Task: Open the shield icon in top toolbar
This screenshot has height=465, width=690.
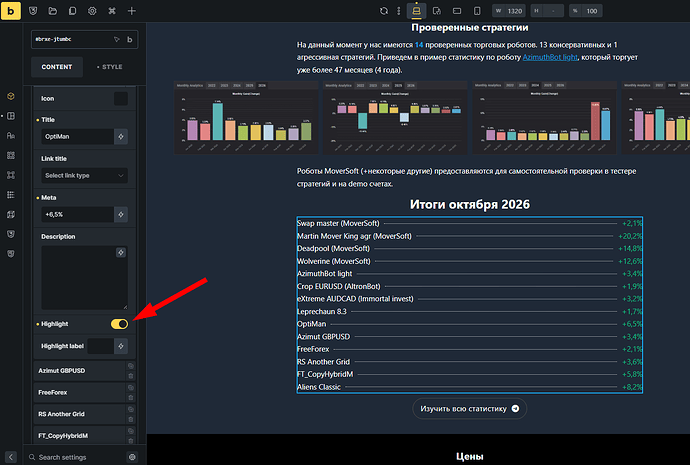Action: [x=33, y=11]
